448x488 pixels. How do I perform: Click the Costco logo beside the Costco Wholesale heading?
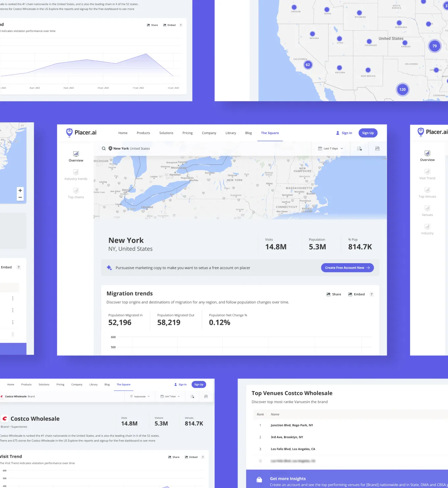[5, 419]
